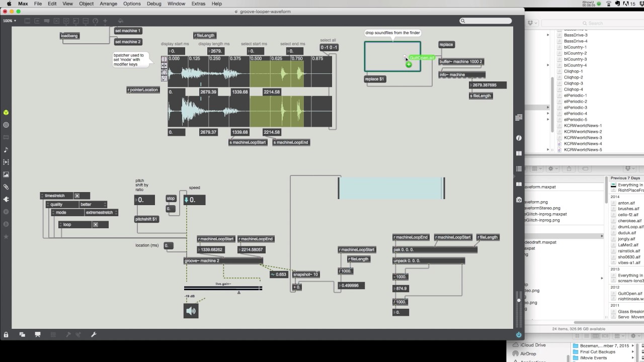This screenshot has width=644, height=362.
Task: Open the File menu
Action: coord(38,4)
